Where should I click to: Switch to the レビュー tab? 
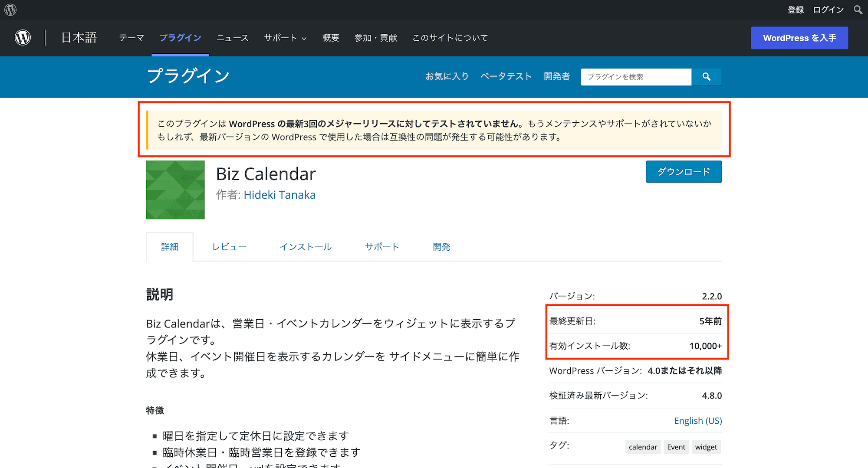pos(229,247)
